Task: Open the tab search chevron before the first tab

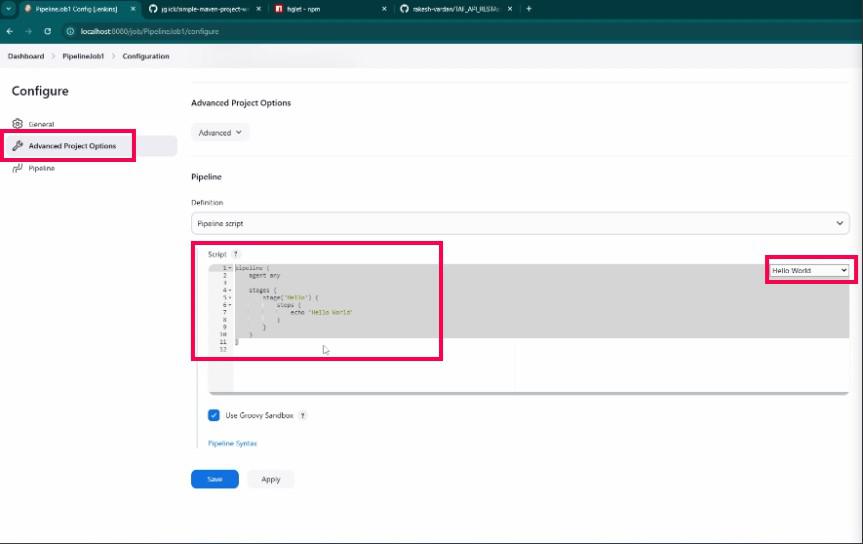Action: (8, 9)
